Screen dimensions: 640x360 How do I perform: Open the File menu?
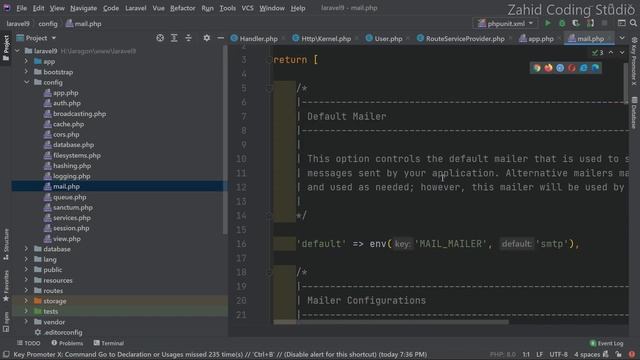pyautogui.click(x=21, y=8)
